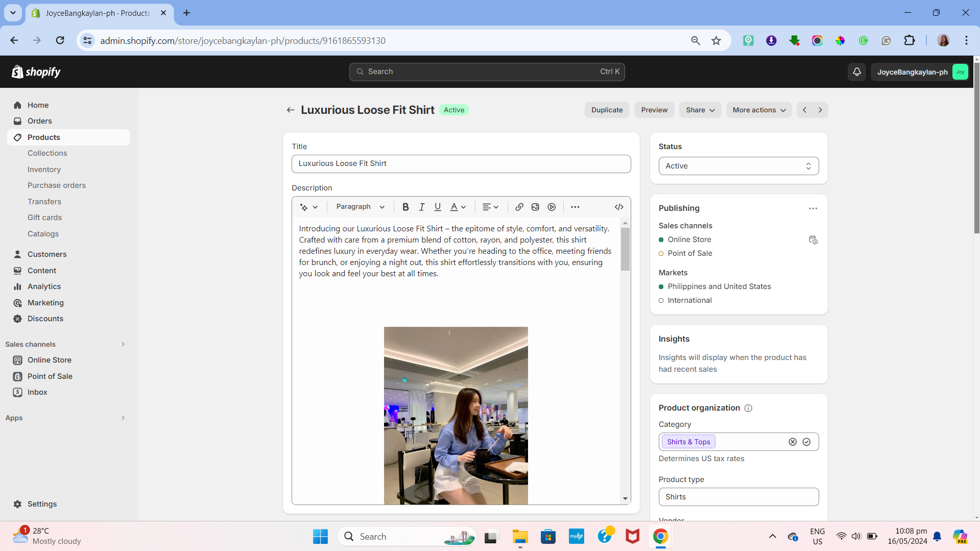The image size is (980, 551).
Task: Click the weather widget on taskbar
Action: (47, 536)
